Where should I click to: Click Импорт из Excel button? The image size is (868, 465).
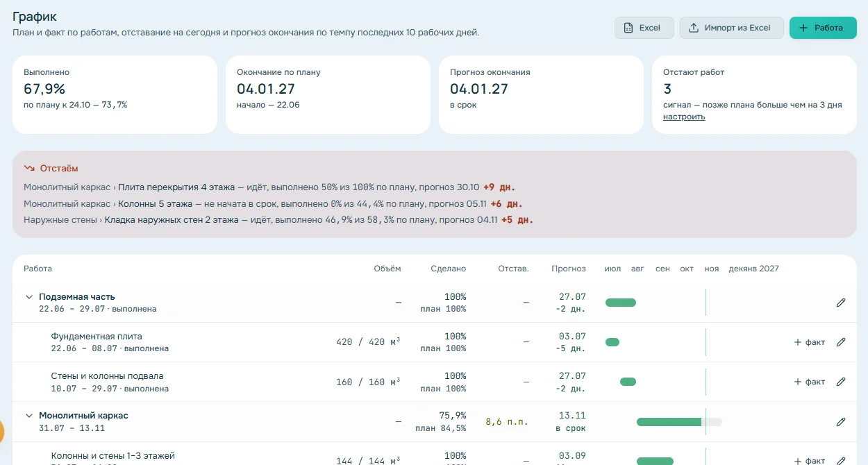732,28
